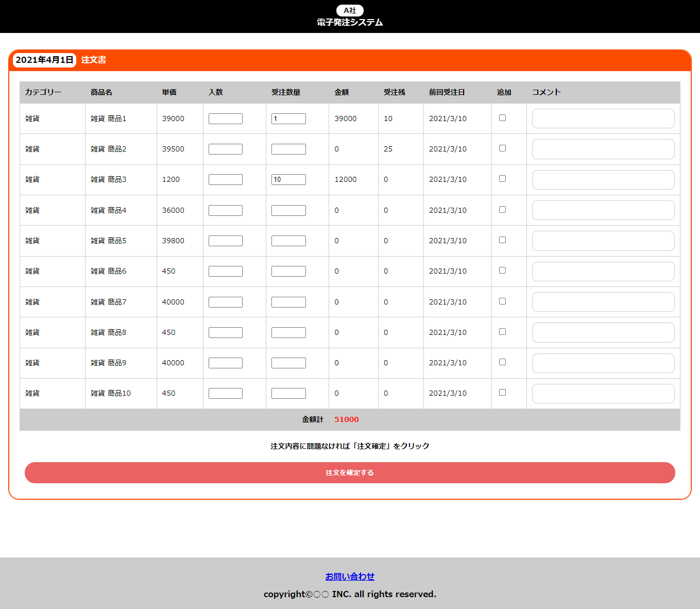
Task: Focus コメント box for 雑貨 商品5
Action: (x=603, y=241)
